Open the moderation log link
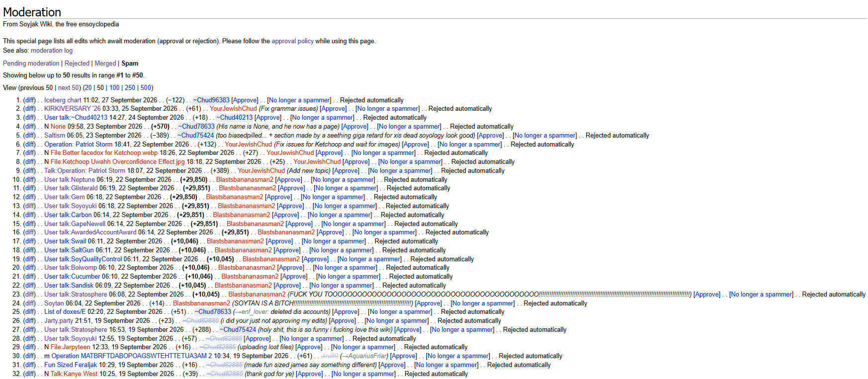Screen dimensions: 868x379 point(52,51)
